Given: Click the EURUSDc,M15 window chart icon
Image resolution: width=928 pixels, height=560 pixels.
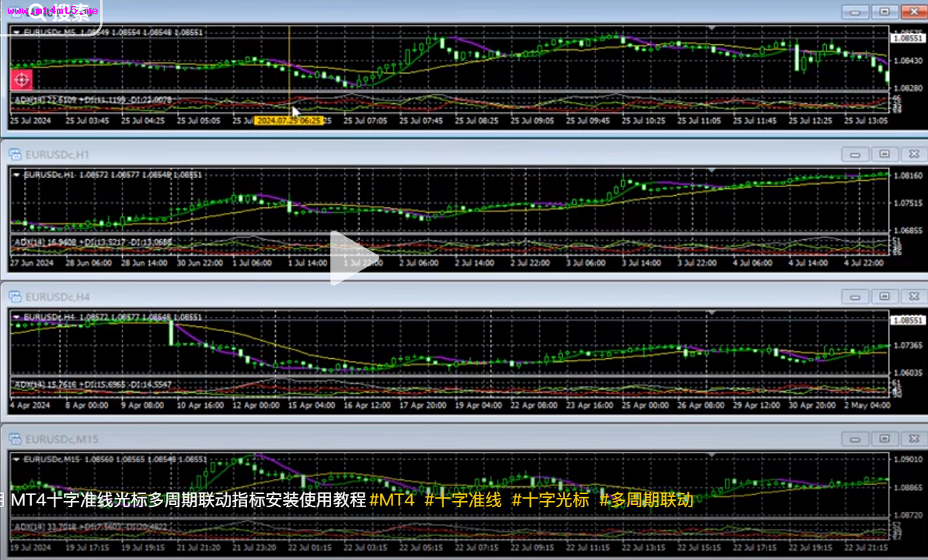Looking at the screenshot, I should tap(15, 440).
